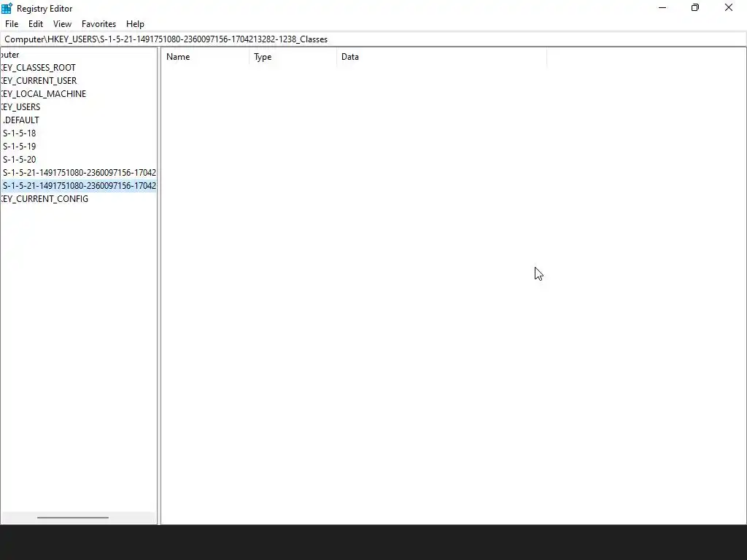The height and width of the screenshot is (560, 747).
Task: Click the Registry Editor app icon in title bar
Action: pos(7,8)
